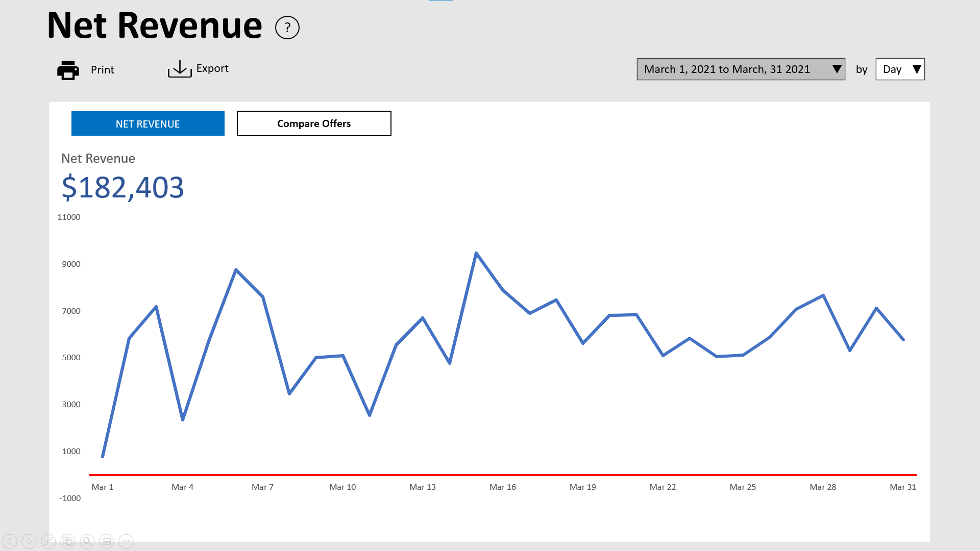Viewport: 980px width, 551px height.
Task: Click the Export label
Action: (x=212, y=68)
